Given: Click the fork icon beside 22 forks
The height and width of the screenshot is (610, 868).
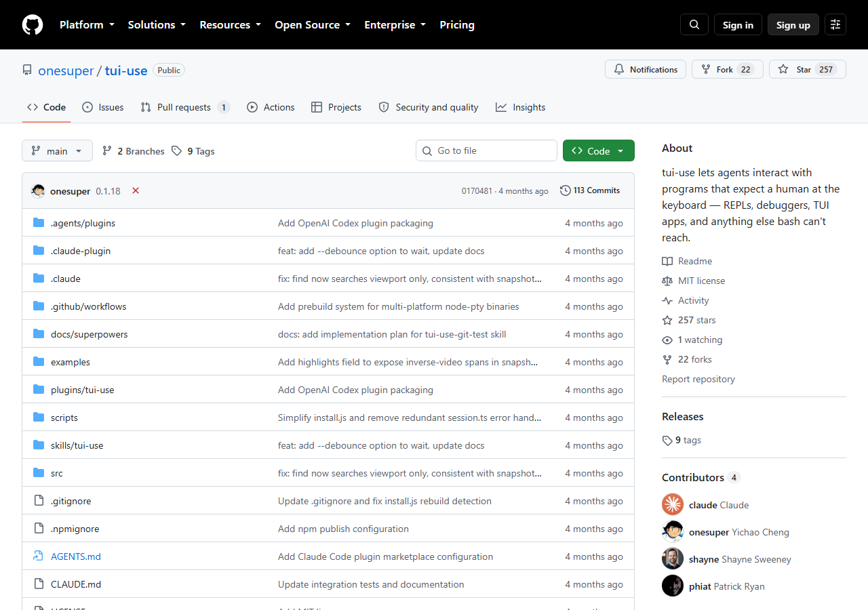Looking at the screenshot, I should 667,359.
